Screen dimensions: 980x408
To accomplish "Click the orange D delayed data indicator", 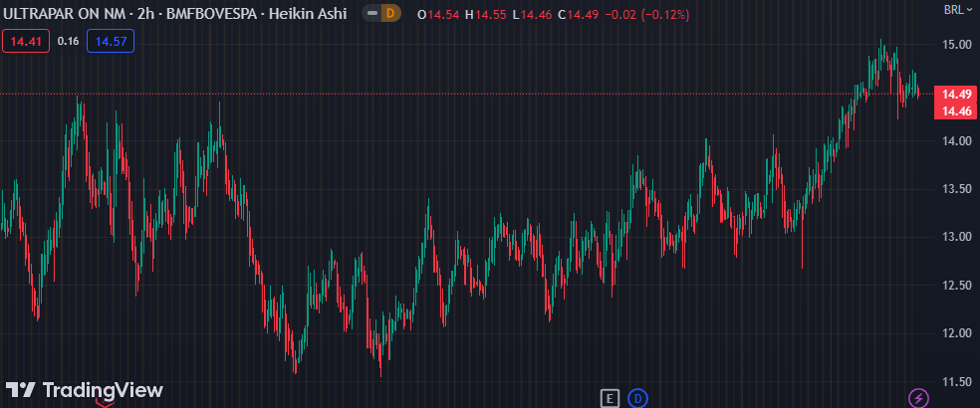I will (x=390, y=13).
